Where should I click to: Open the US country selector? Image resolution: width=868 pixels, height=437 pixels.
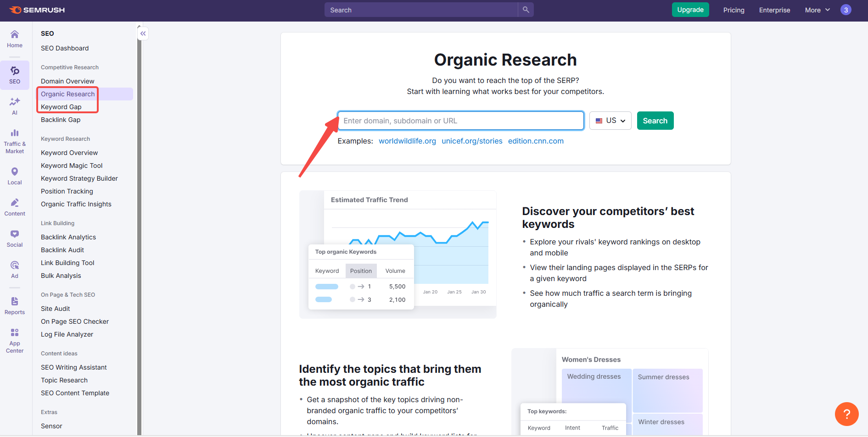coord(610,120)
